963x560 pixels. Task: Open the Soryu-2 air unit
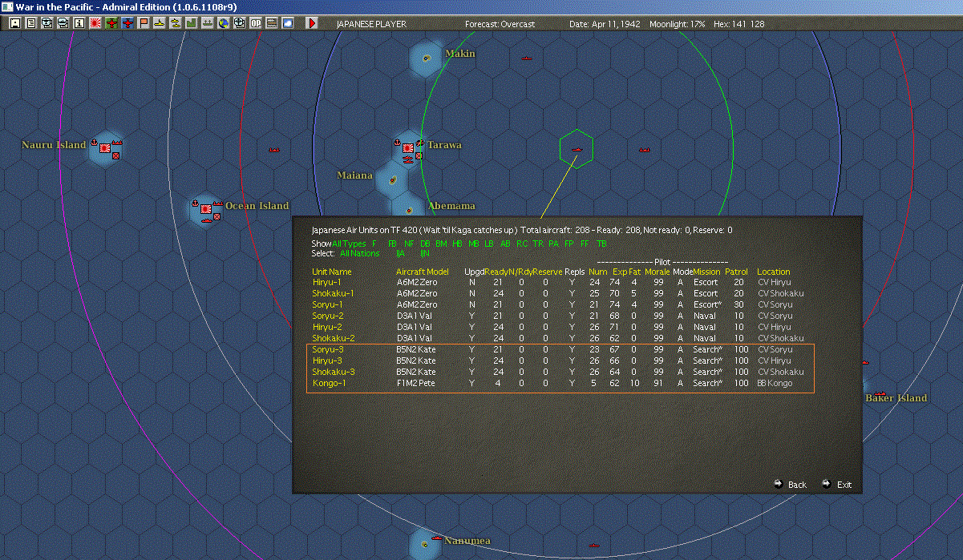point(328,316)
